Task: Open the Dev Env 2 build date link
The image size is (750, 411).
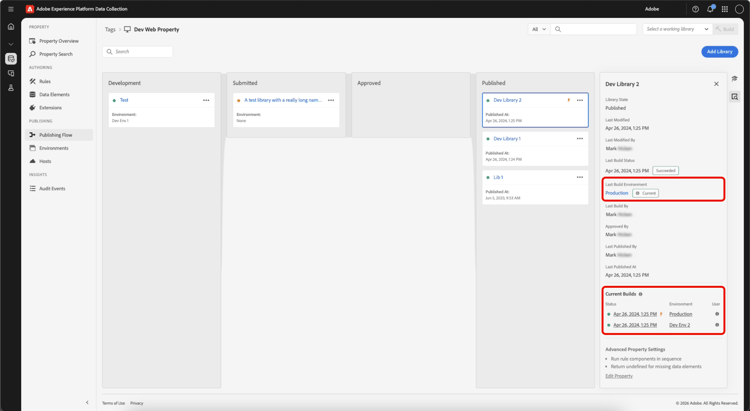Action: click(635, 325)
